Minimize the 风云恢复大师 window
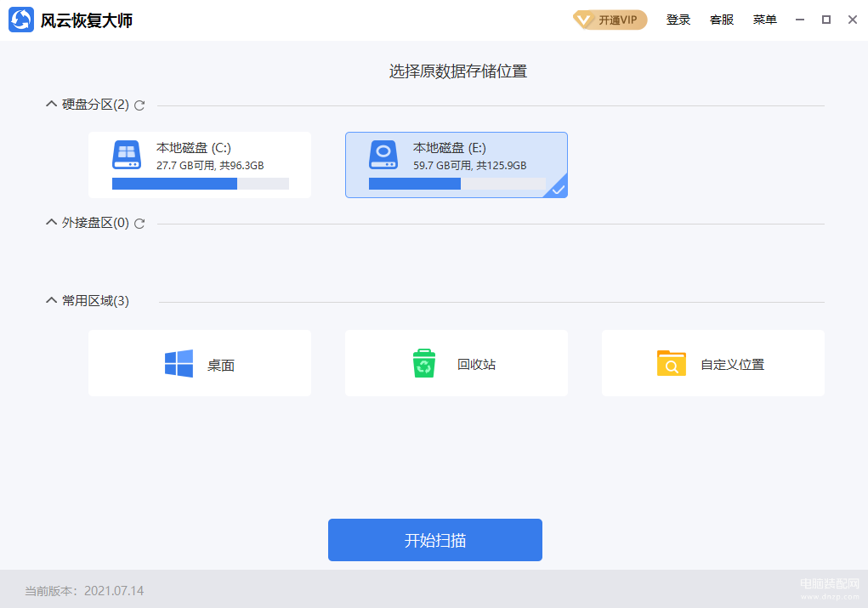 coord(800,20)
